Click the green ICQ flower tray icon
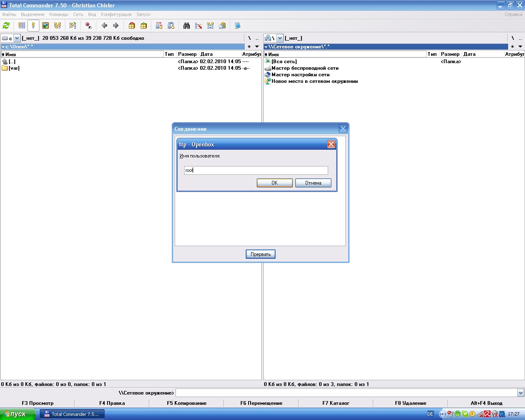The image size is (525, 420). pos(457,414)
